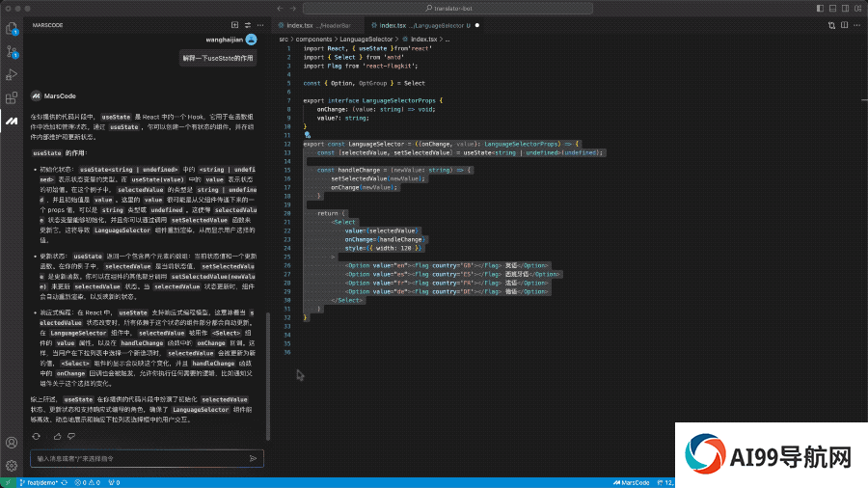Image resolution: width=868 pixels, height=488 pixels.
Task: Toggle the secondary side bar layout icon
Action: [845, 9]
